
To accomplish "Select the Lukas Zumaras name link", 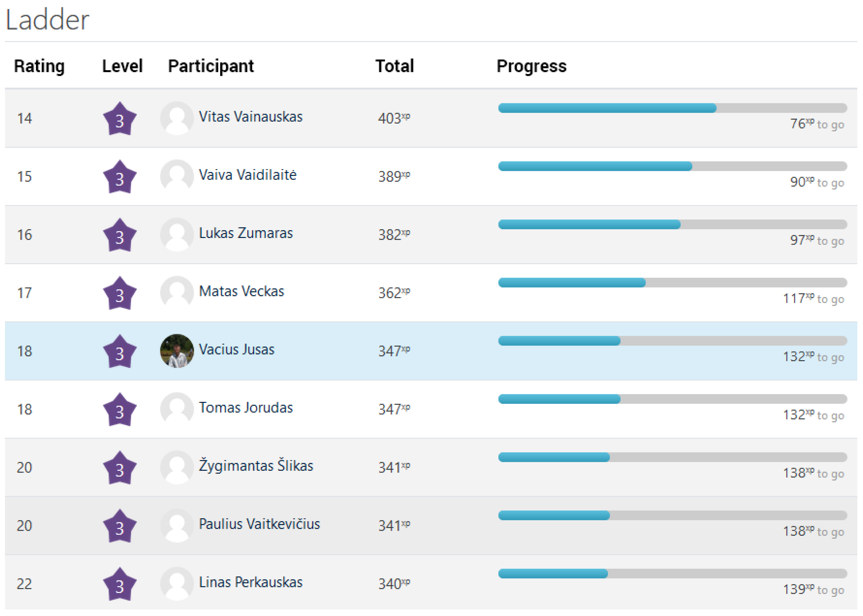I will [x=246, y=233].
